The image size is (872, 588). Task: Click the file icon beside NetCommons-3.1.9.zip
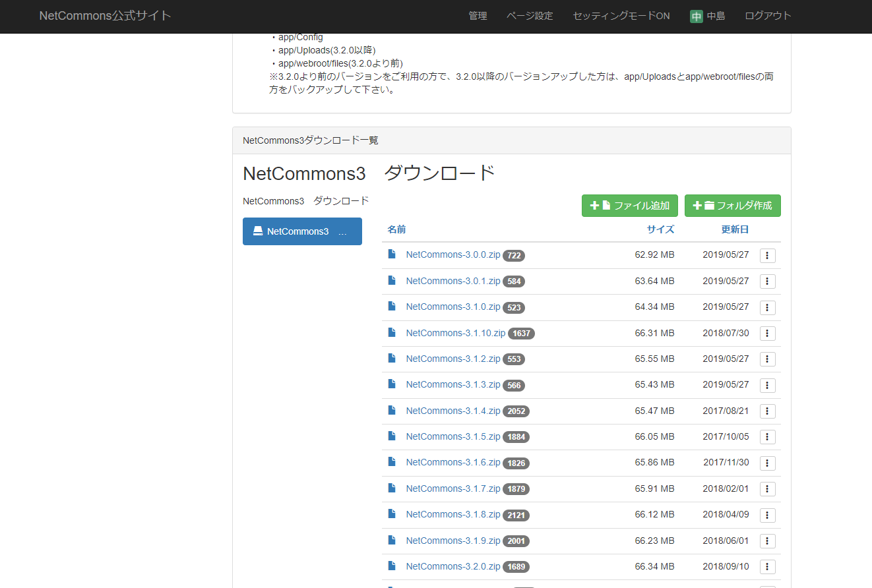(x=392, y=540)
